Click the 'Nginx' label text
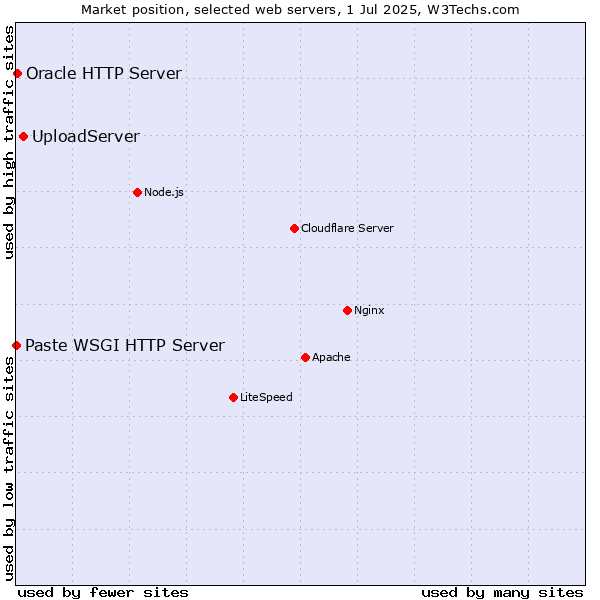Viewport: 600px width, 600px height. coord(369,310)
